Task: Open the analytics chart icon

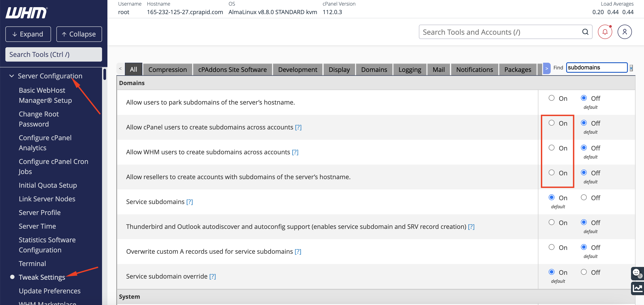Action: 637,288
